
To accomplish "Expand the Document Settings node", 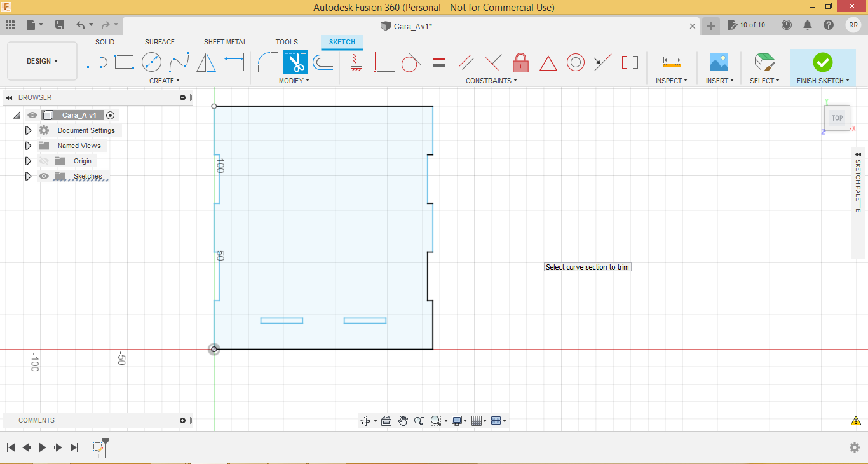I will click(x=28, y=130).
